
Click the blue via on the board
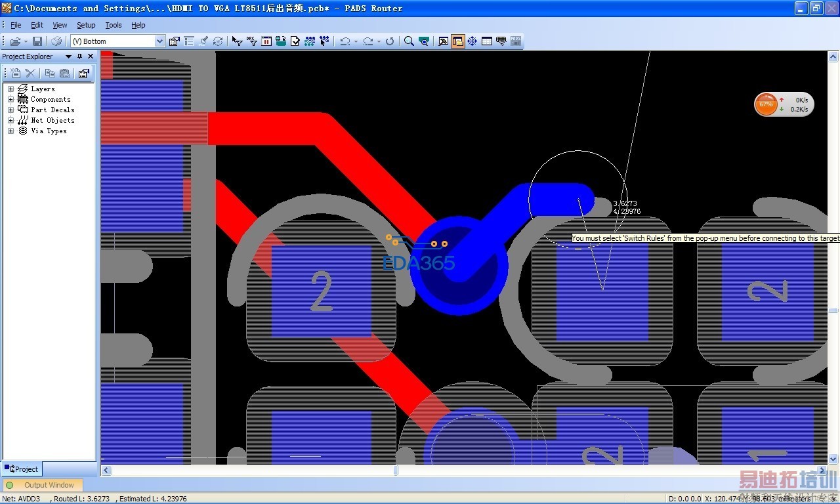459,266
